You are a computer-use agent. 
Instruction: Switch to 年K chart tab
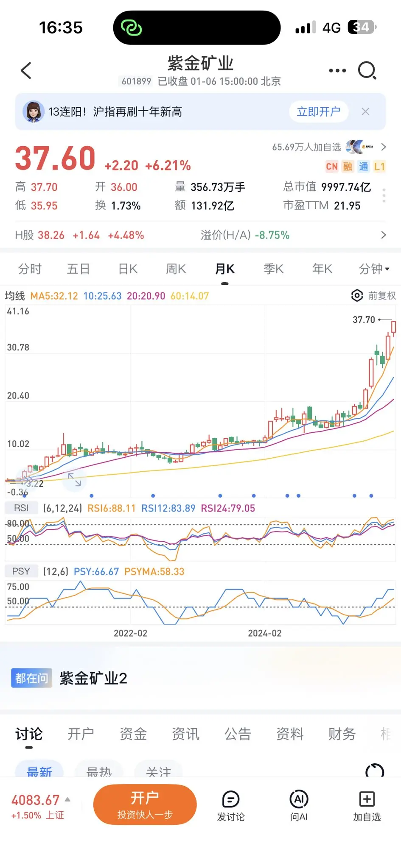(322, 269)
